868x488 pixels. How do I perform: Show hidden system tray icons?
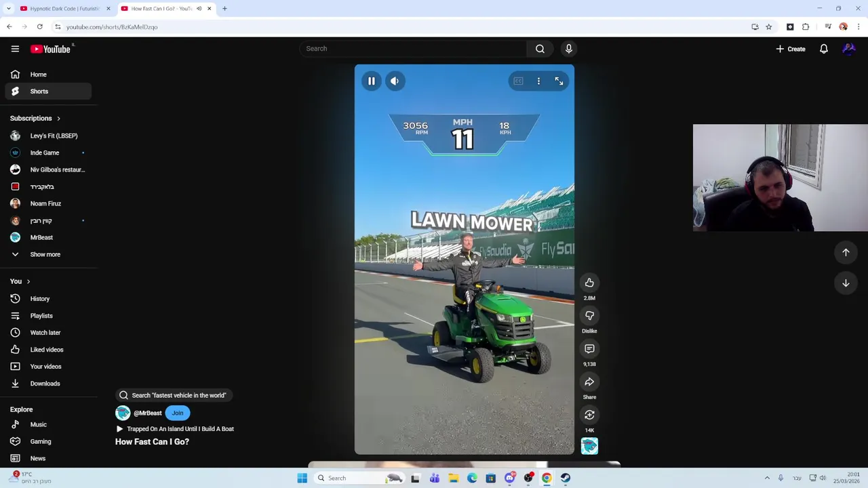coord(767,478)
